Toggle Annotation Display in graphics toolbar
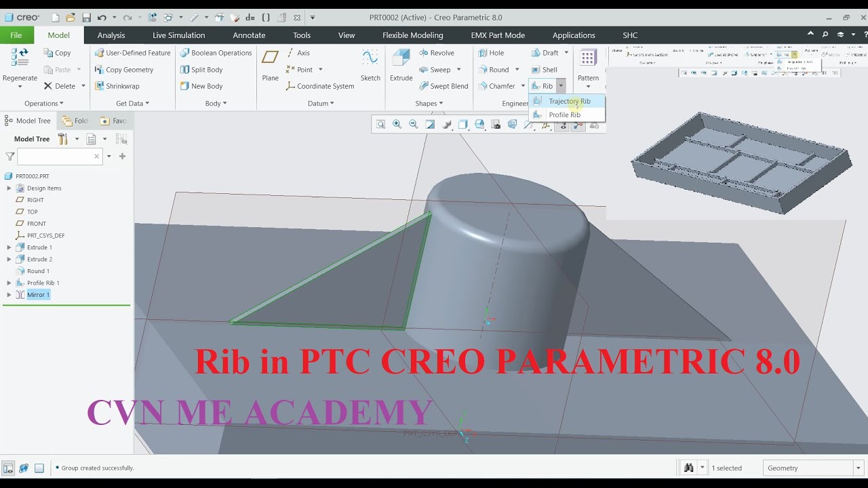This screenshot has width=868, height=488. 561,125
